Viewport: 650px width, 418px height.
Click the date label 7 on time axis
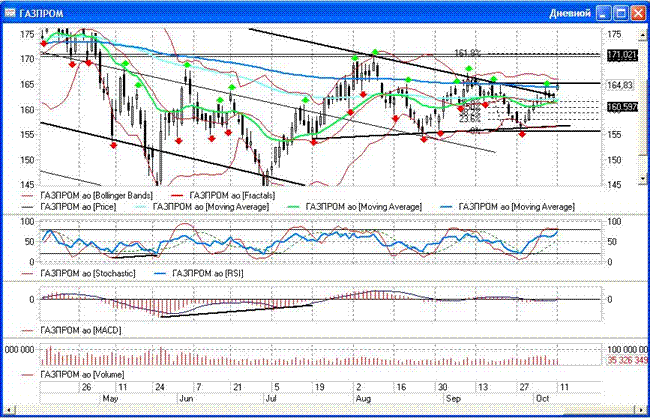click(x=199, y=387)
